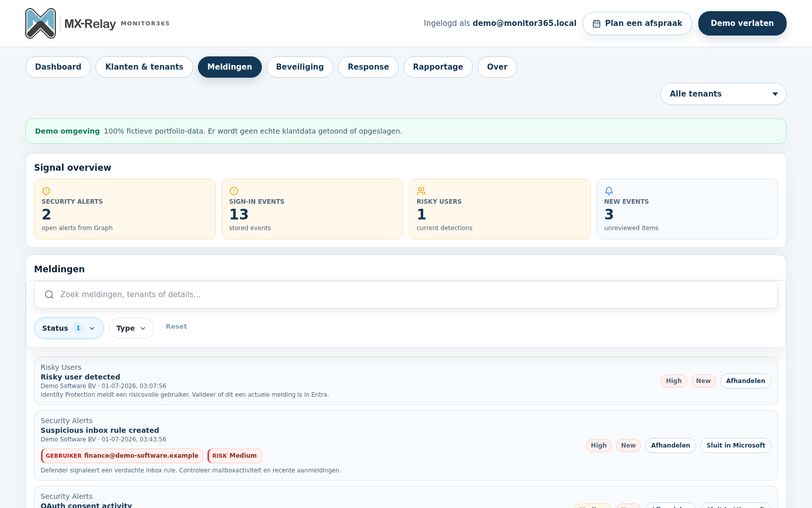Expand the Type filter dropdown
Screen dimensions: 812x508
click(x=131, y=328)
